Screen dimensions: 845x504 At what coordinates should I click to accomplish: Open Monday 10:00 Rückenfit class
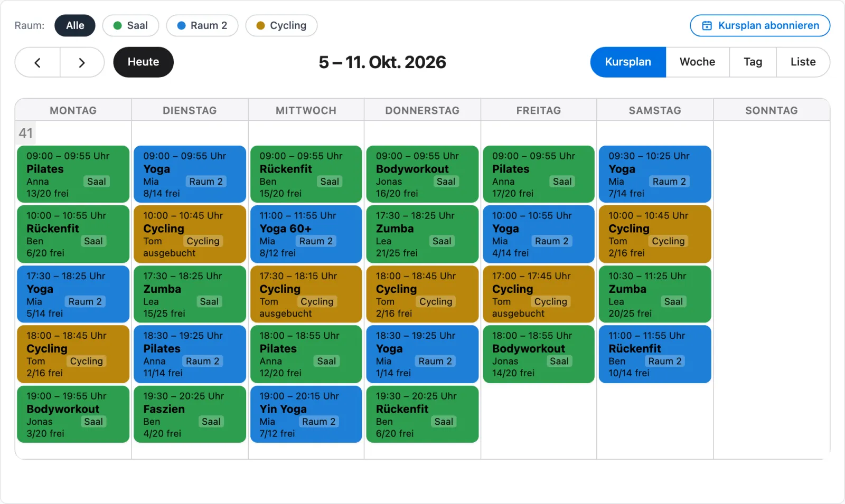pyautogui.click(x=73, y=234)
